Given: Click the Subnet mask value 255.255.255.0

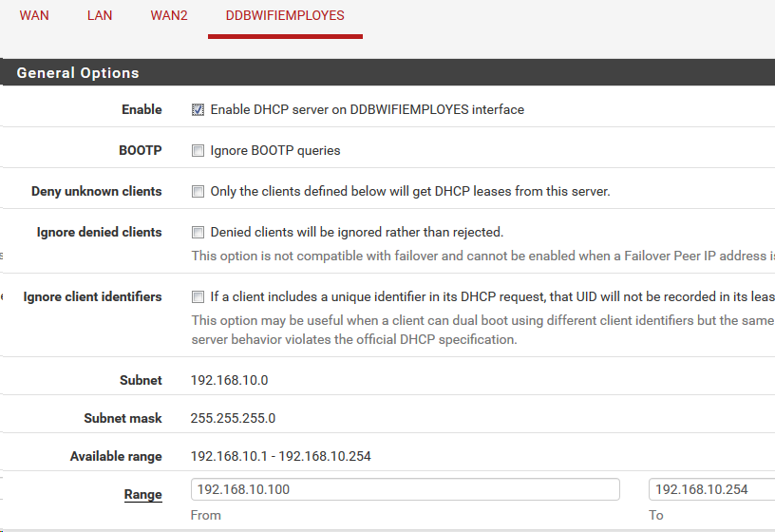Looking at the screenshot, I should tap(234, 418).
